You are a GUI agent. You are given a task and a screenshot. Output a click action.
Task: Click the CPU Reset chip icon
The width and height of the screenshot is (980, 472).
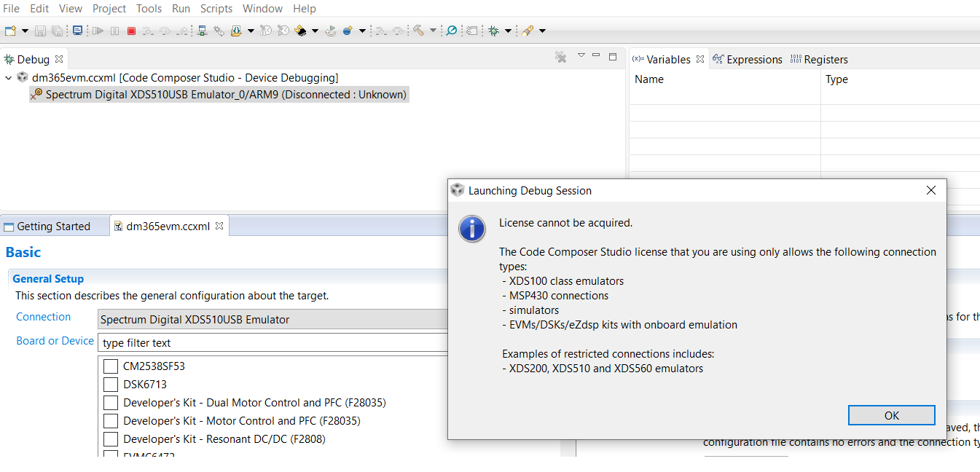[x=301, y=31]
